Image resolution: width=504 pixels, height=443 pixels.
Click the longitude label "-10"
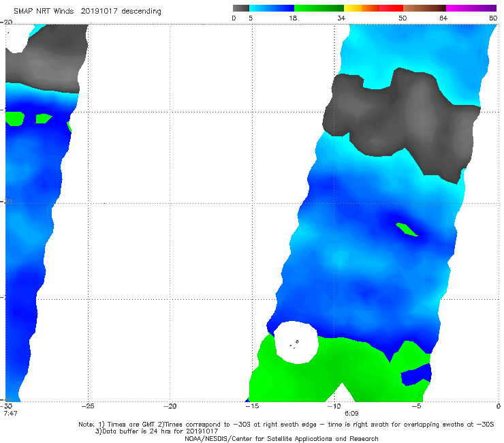[334, 406]
